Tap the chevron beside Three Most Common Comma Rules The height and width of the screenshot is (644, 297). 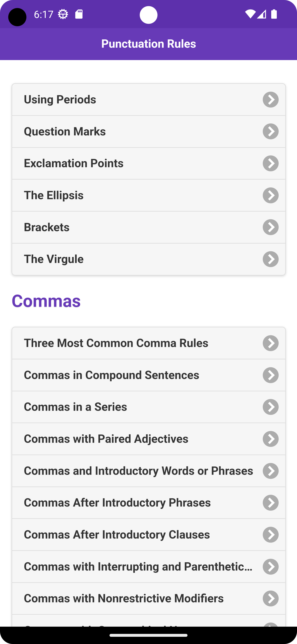point(271,343)
